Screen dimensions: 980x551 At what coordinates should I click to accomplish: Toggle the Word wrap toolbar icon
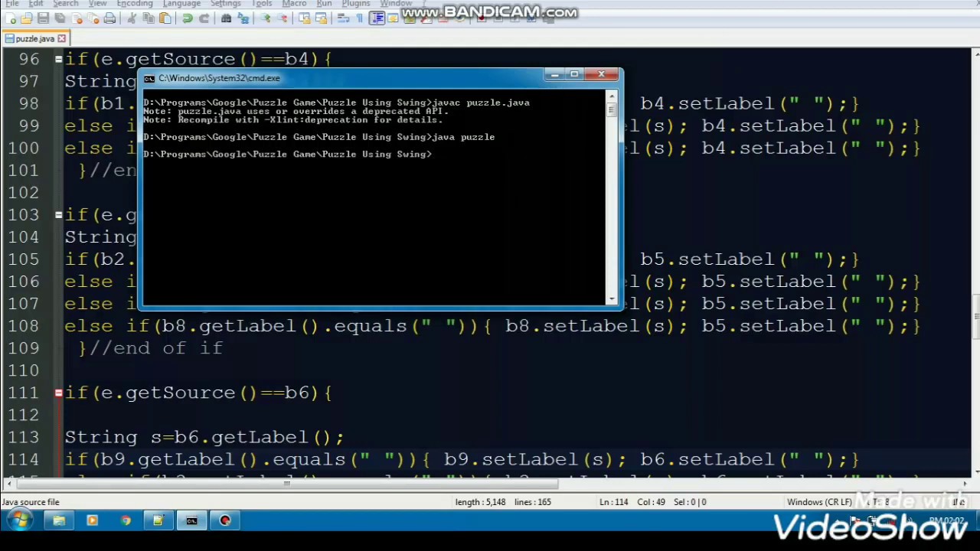point(343,18)
